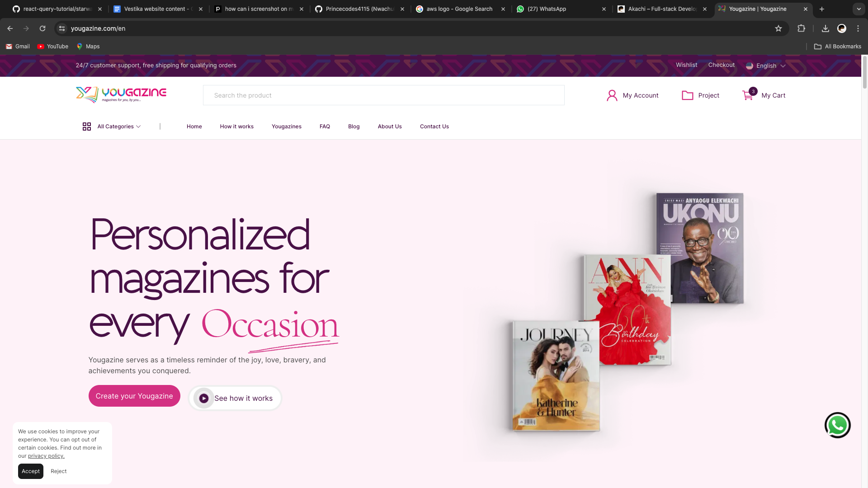Open the Project folder icon
Screen dimensions: 868x488
(687, 95)
